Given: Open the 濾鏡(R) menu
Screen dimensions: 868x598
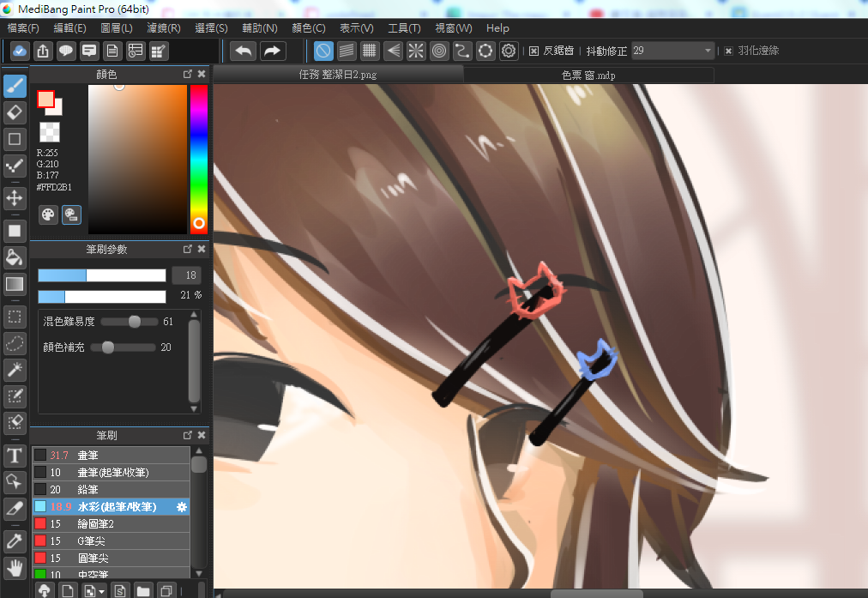Looking at the screenshot, I should pyautogui.click(x=164, y=28).
